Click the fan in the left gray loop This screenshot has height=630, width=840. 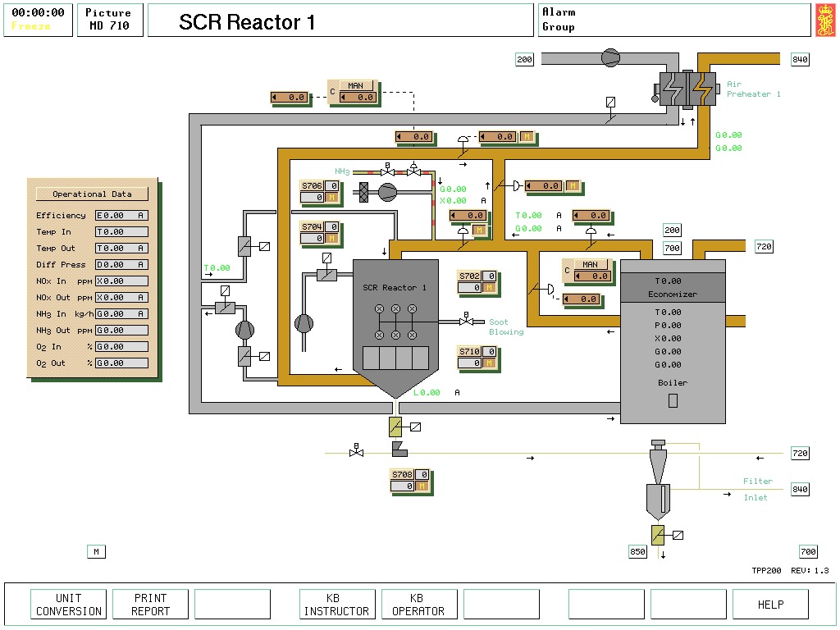click(244, 330)
